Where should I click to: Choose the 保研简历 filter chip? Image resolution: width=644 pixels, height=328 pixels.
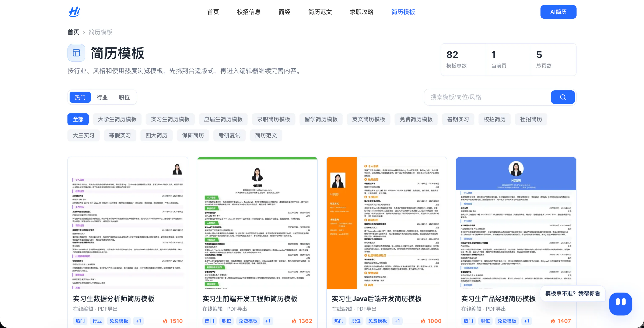[193, 135]
